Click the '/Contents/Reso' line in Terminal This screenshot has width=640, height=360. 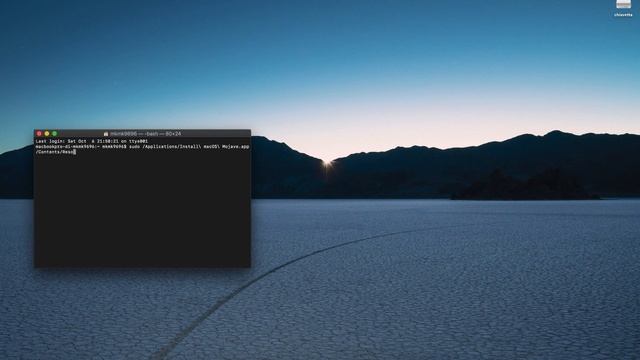[54, 152]
